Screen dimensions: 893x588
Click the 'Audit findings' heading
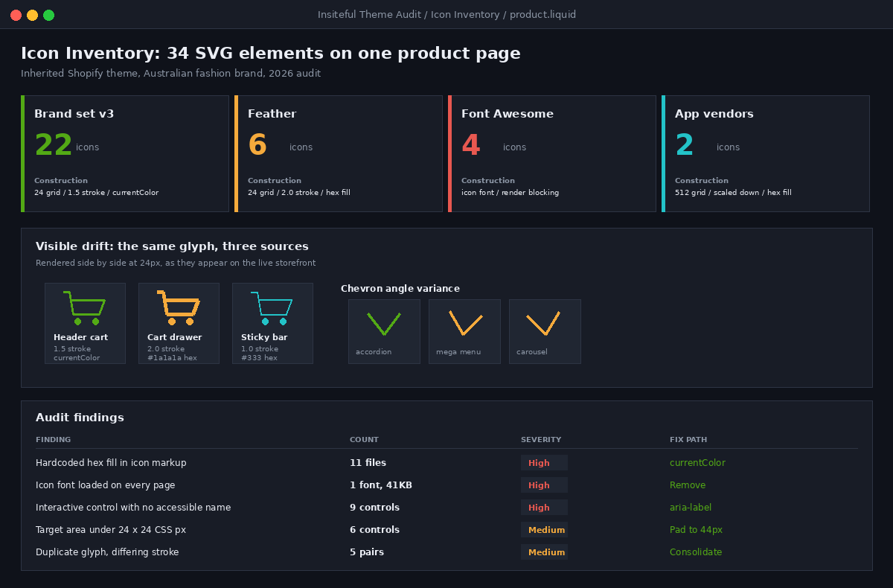pos(80,418)
